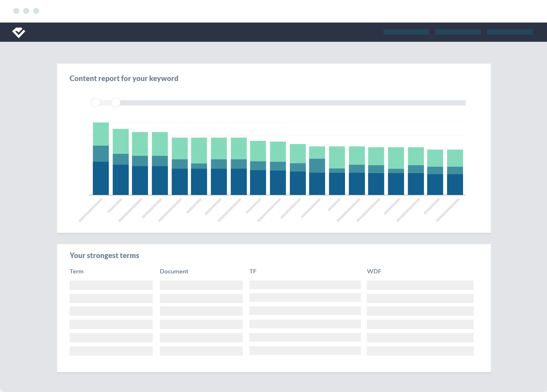This screenshot has width=547, height=392.
Task: Sort table by TF column header
Action: coord(253,271)
